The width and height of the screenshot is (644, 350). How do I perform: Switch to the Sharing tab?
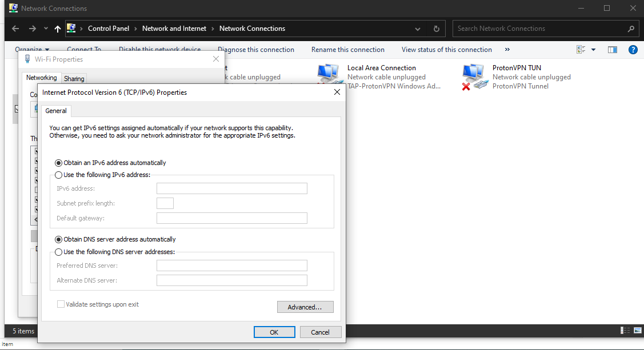pos(74,79)
